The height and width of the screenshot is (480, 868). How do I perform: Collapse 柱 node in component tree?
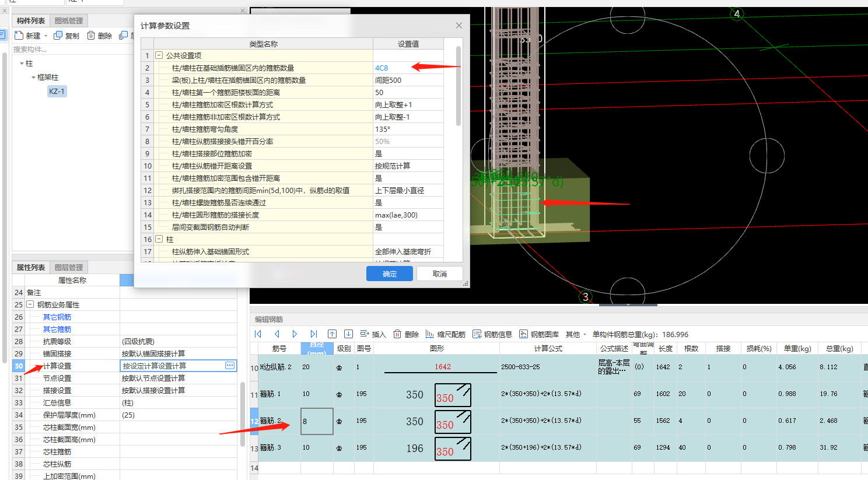click(22, 63)
